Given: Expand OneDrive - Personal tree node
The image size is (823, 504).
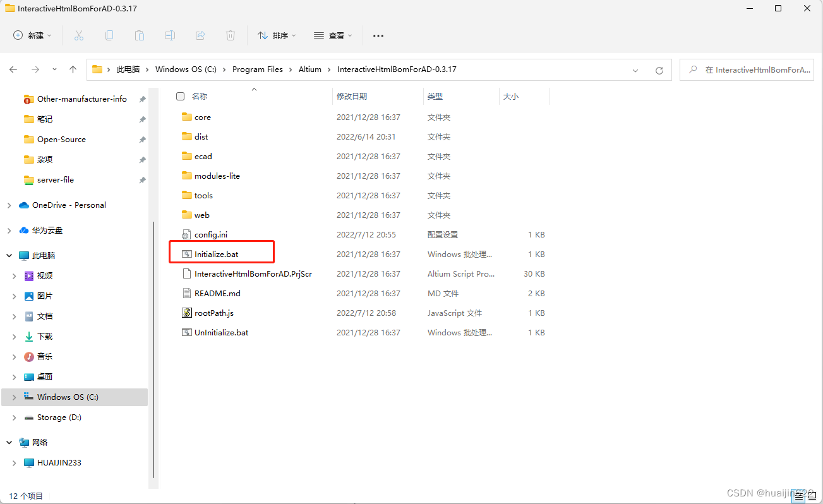Looking at the screenshot, I should click(x=9, y=205).
